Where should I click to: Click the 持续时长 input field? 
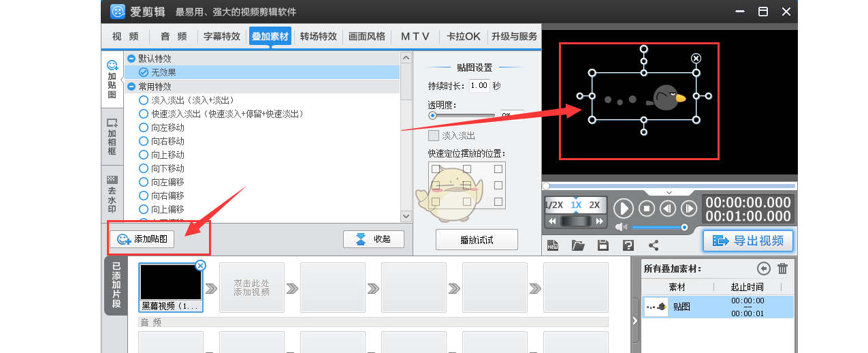pyautogui.click(x=479, y=86)
